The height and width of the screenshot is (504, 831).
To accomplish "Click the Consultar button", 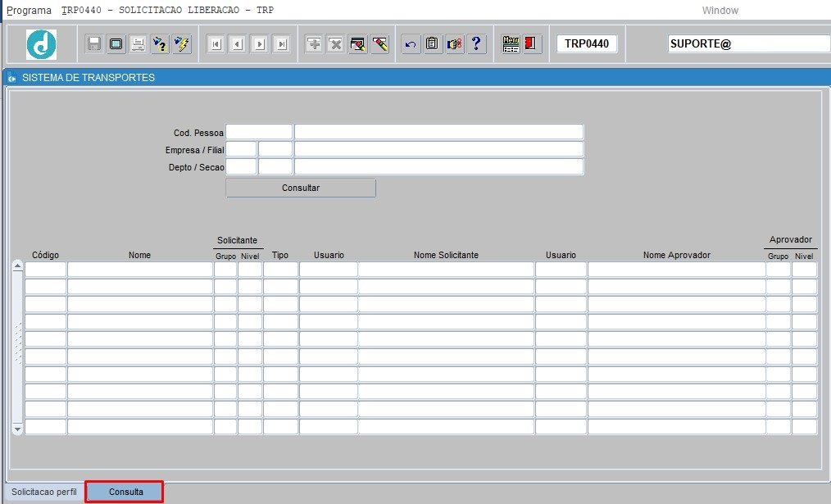I will click(301, 188).
